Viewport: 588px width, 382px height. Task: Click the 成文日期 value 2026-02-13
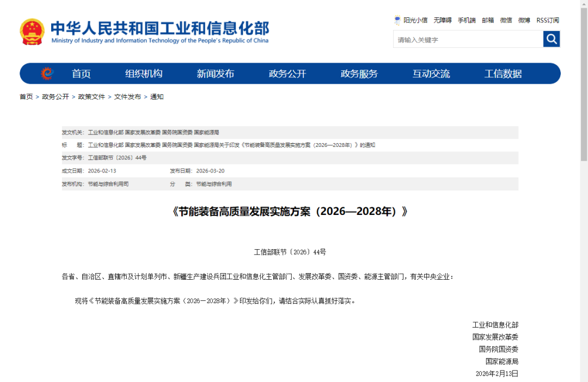[102, 171]
